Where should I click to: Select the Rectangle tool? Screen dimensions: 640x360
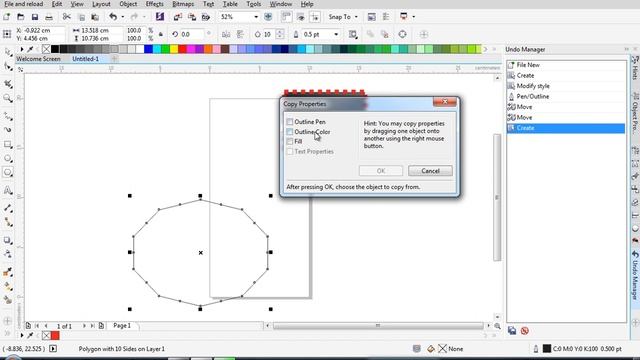click(8, 144)
